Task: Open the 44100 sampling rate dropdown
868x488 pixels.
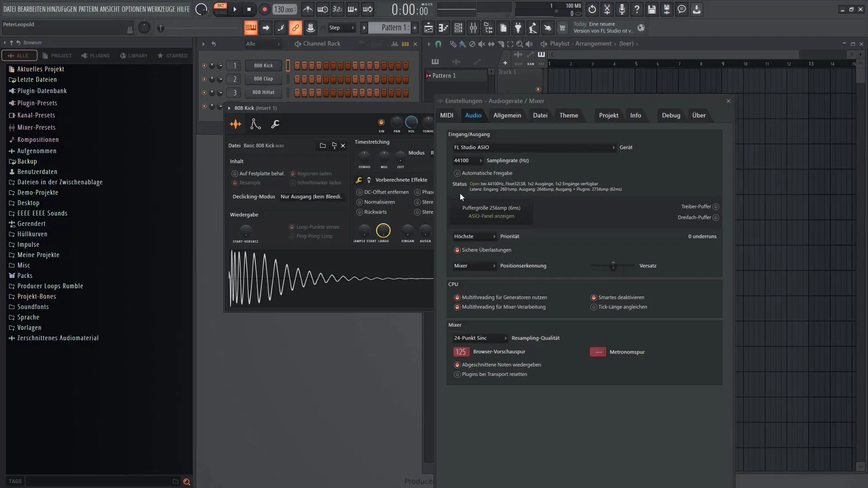Action: pyautogui.click(x=467, y=160)
